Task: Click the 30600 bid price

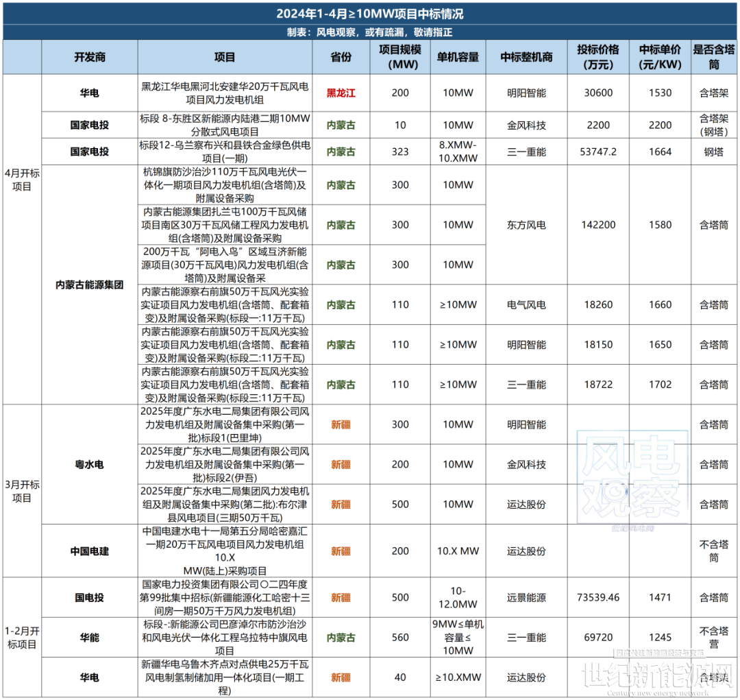Action: [598, 93]
